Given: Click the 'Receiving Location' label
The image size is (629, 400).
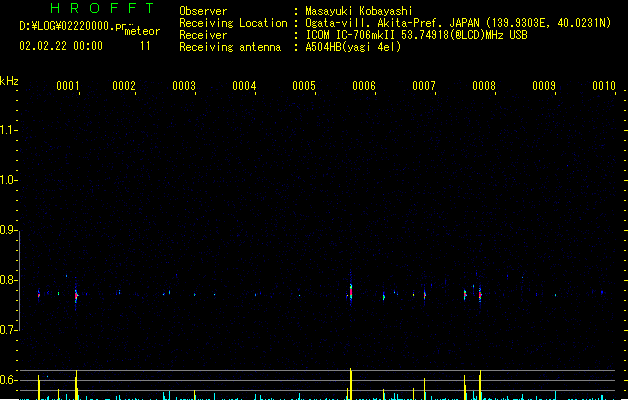Looking at the screenshot, I should [233, 23].
